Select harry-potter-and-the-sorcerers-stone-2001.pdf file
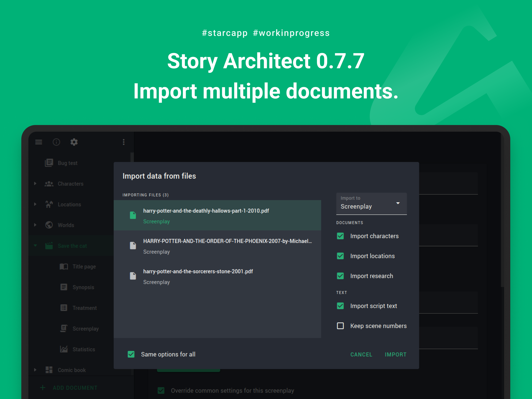Screen dimensions: 532x399 click(x=217, y=276)
